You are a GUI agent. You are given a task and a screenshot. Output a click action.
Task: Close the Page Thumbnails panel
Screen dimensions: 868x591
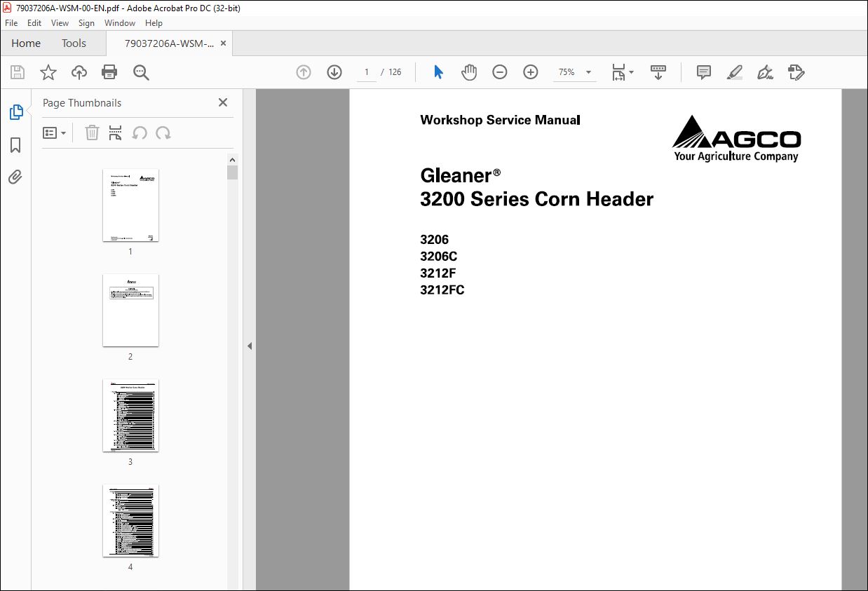coord(223,102)
